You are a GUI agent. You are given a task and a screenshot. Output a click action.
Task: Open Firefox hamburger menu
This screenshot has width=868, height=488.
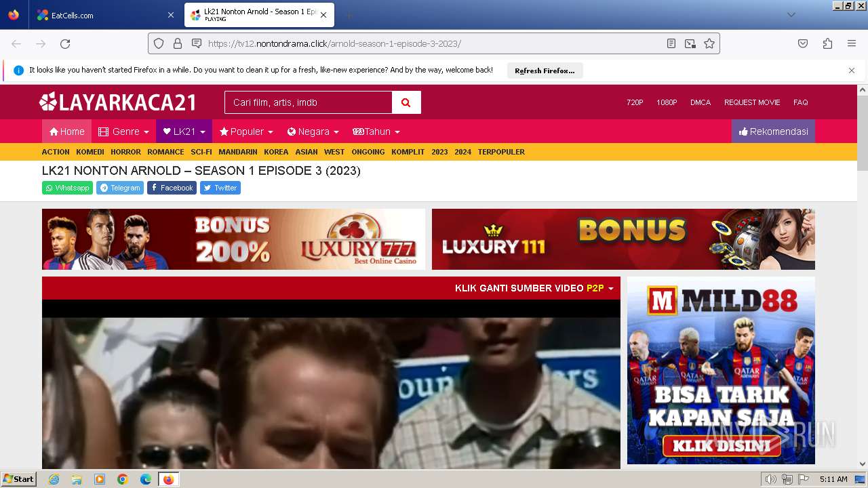coord(852,43)
